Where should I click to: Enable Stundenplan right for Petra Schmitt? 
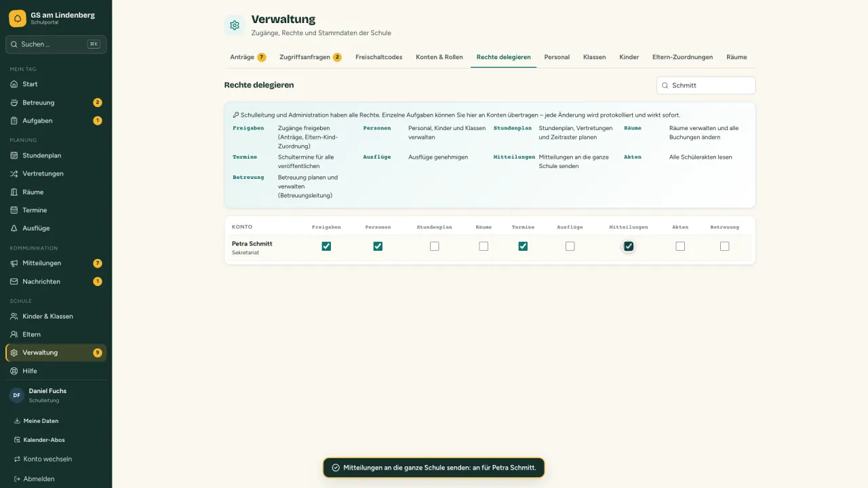click(x=434, y=246)
